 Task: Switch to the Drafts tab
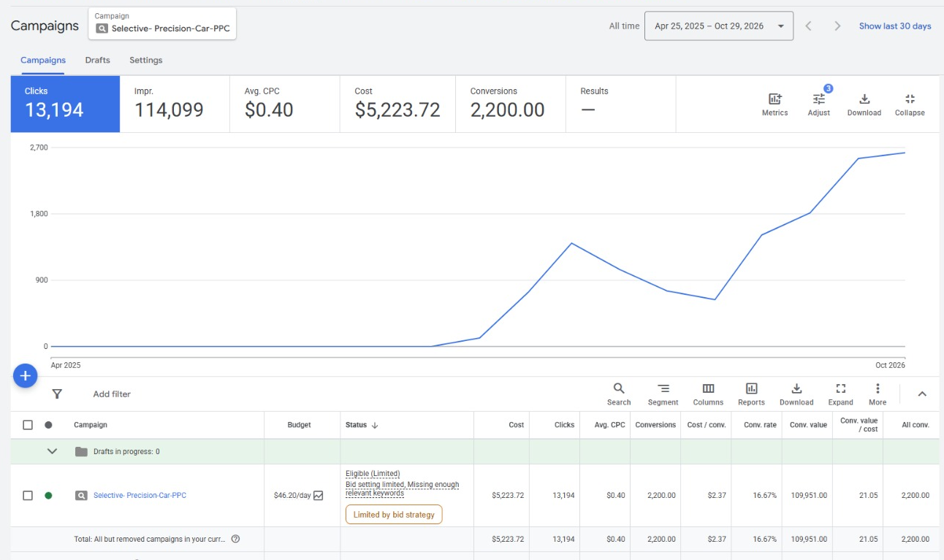pyautogui.click(x=97, y=61)
